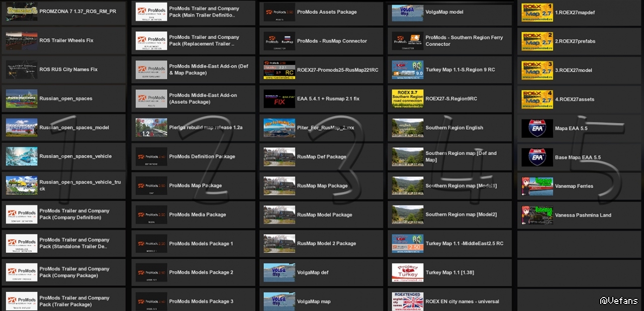Click the Russian_open_spaces_model thumbnail icon
The image size is (644, 311).
pyautogui.click(x=22, y=128)
